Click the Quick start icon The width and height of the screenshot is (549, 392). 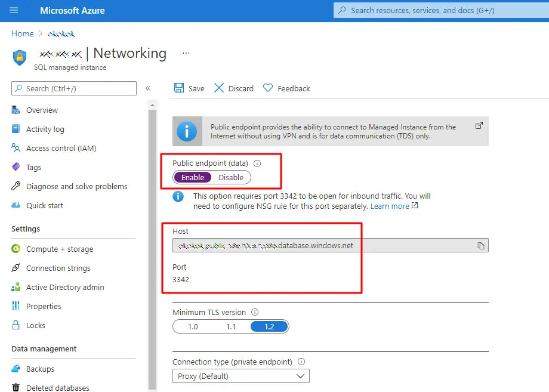[x=16, y=205]
